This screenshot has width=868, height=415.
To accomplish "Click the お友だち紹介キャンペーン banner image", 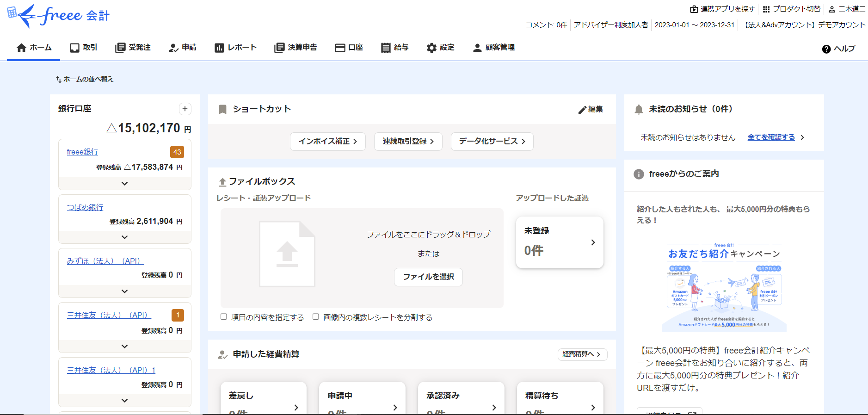I will 724,287.
